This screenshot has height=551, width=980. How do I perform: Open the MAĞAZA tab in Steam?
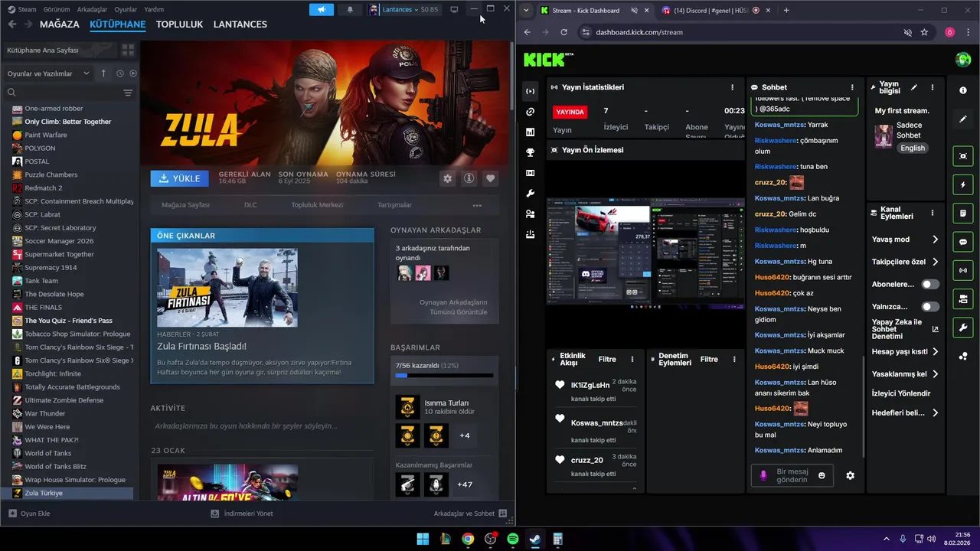[60, 24]
